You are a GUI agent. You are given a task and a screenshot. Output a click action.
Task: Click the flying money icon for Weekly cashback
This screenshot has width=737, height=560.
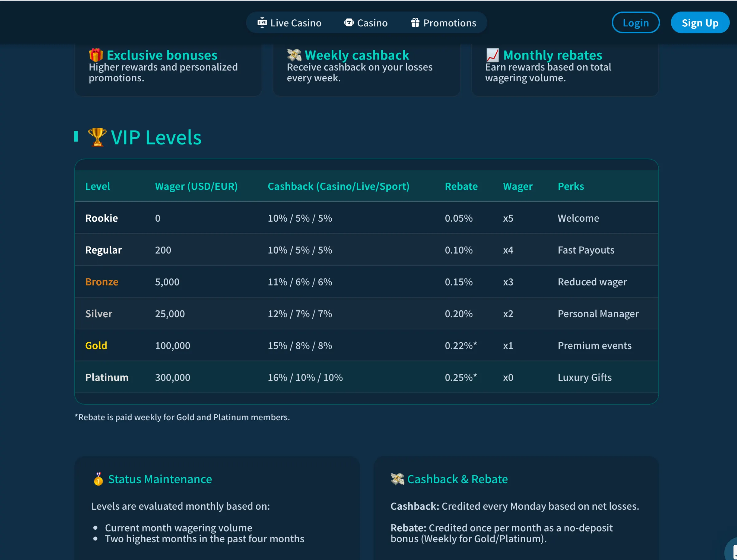click(x=294, y=55)
